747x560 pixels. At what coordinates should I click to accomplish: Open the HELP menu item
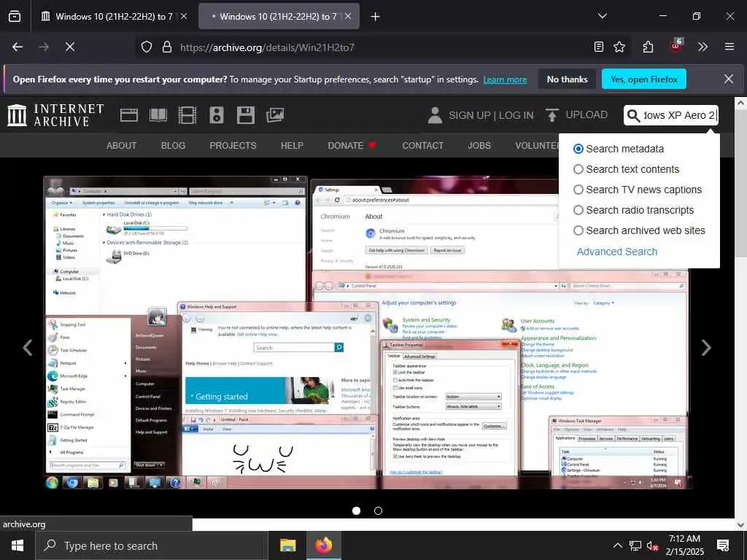[292, 146]
